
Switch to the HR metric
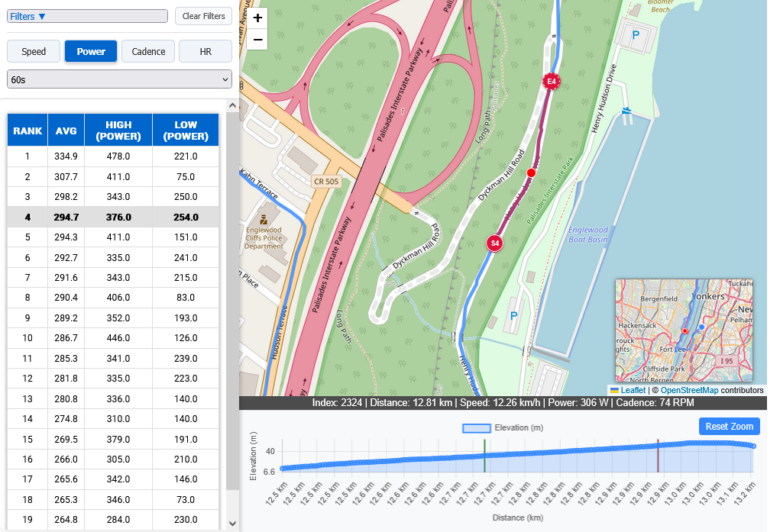[205, 51]
